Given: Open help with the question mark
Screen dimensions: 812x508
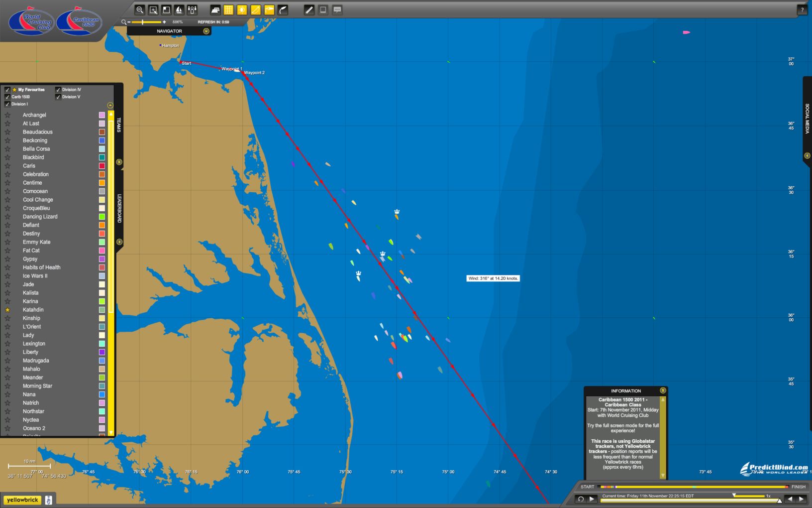Looking at the screenshot, I should [x=802, y=9].
